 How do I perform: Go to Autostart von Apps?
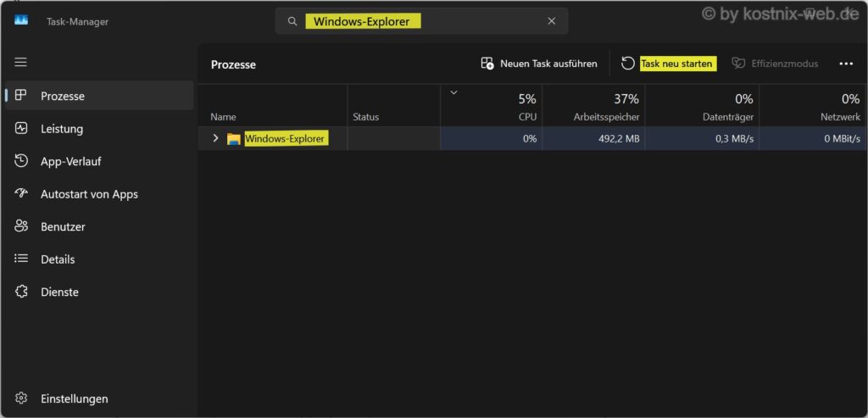100,194
